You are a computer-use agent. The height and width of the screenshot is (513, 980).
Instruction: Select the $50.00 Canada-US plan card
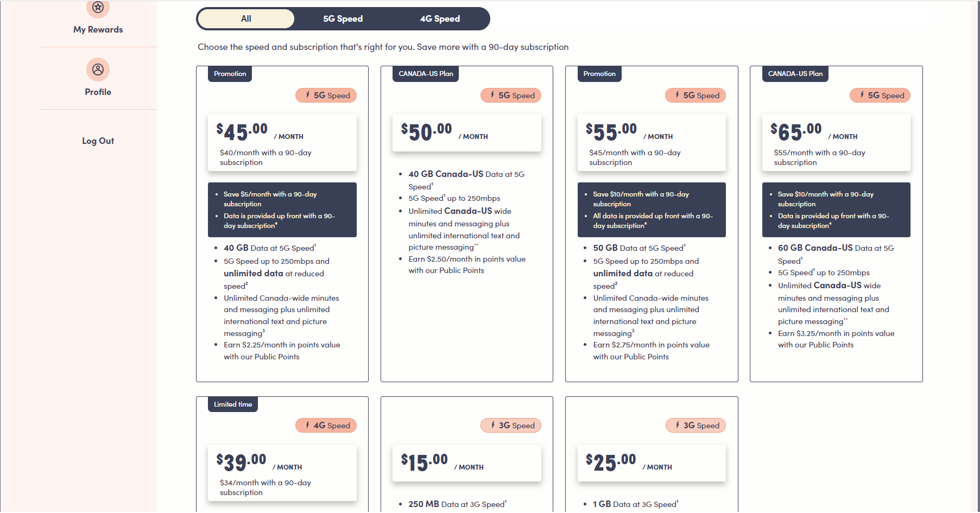click(466, 223)
